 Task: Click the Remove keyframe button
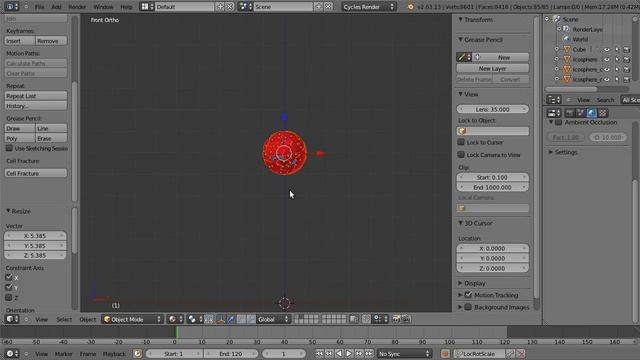51,41
